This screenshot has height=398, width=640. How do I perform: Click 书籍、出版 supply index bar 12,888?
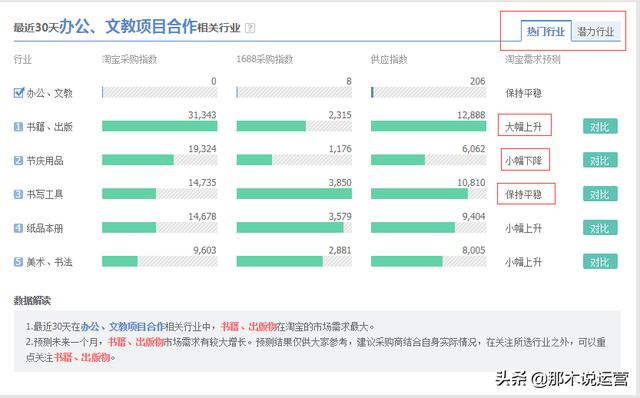click(x=429, y=127)
